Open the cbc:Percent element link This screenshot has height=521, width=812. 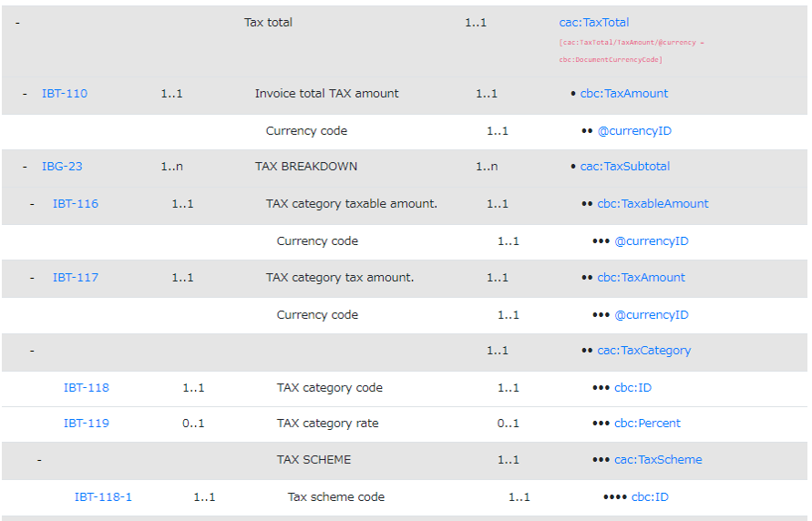point(647,424)
